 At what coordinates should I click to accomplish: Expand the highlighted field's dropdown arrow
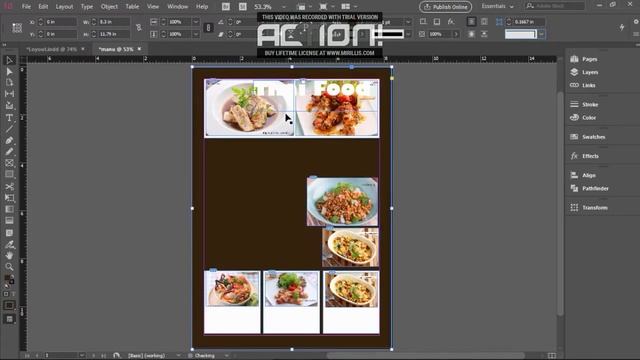tap(541, 34)
